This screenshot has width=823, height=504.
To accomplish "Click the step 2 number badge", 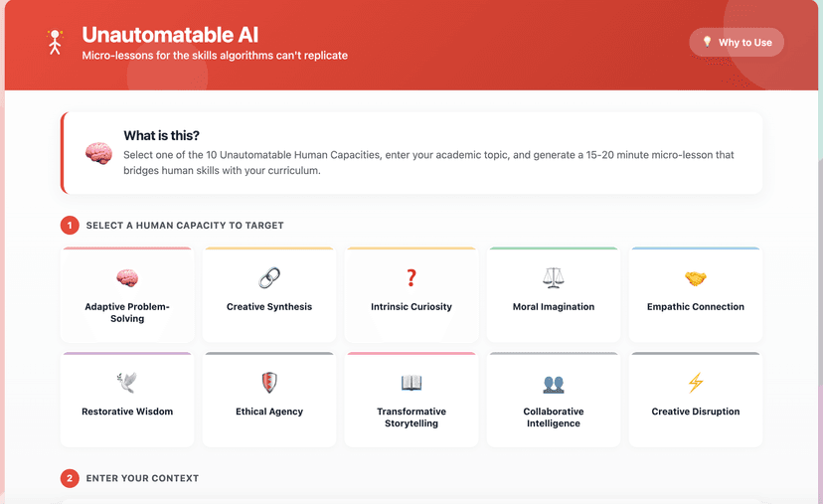I will [70, 478].
